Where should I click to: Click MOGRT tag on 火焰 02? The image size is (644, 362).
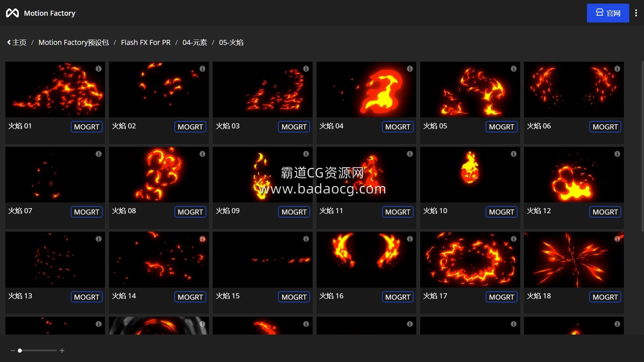pos(190,127)
